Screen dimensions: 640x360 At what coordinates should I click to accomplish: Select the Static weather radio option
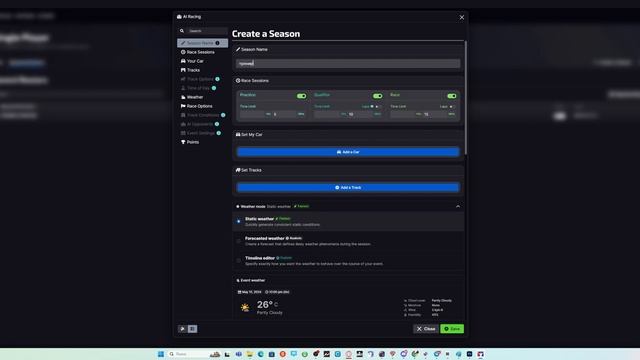click(239, 222)
